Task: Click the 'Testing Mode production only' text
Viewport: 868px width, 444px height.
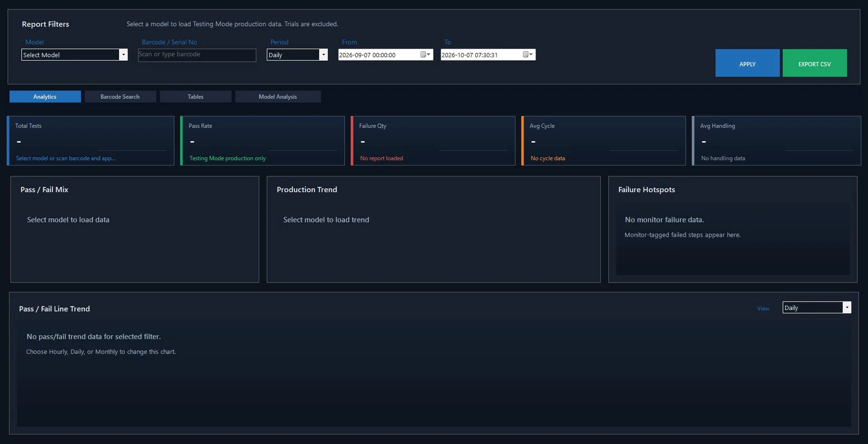Action: (228, 158)
